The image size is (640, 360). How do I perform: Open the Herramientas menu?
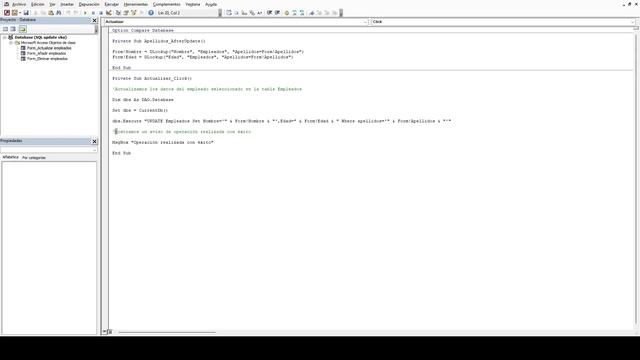coord(136,4)
